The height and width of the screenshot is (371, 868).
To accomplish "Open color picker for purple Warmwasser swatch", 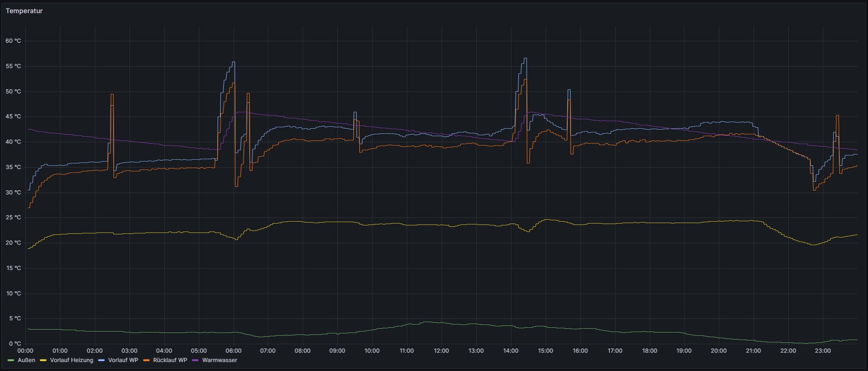I will (x=196, y=360).
